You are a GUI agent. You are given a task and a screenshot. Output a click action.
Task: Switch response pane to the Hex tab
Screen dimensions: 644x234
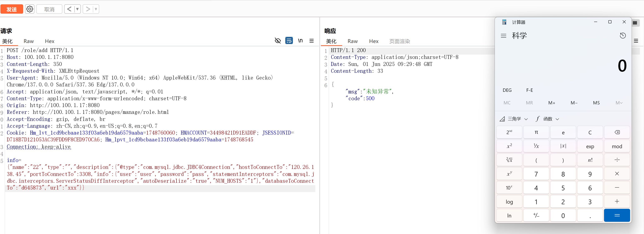[x=374, y=41]
